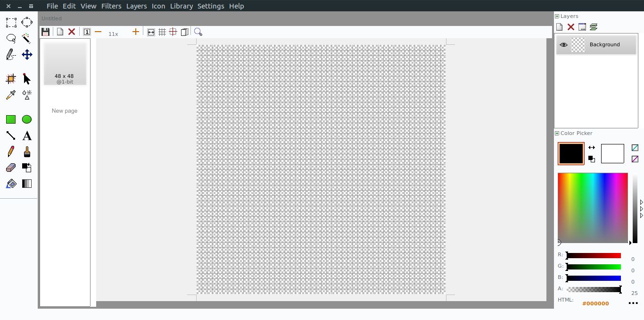
Task: Collapse the Color Picker section
Action: pyautogui.click(x=557, y=133)
